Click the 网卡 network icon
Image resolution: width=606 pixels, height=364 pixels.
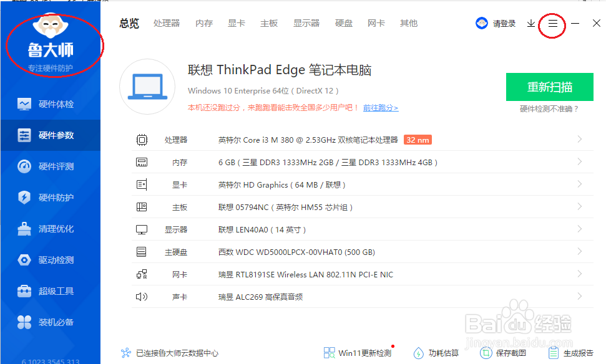click(x=142, y=274)
